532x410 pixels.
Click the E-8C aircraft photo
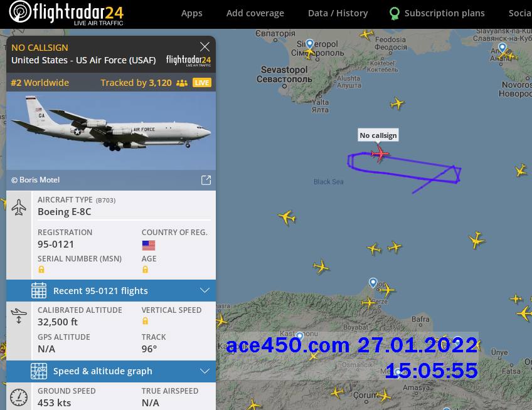(111, 130)
